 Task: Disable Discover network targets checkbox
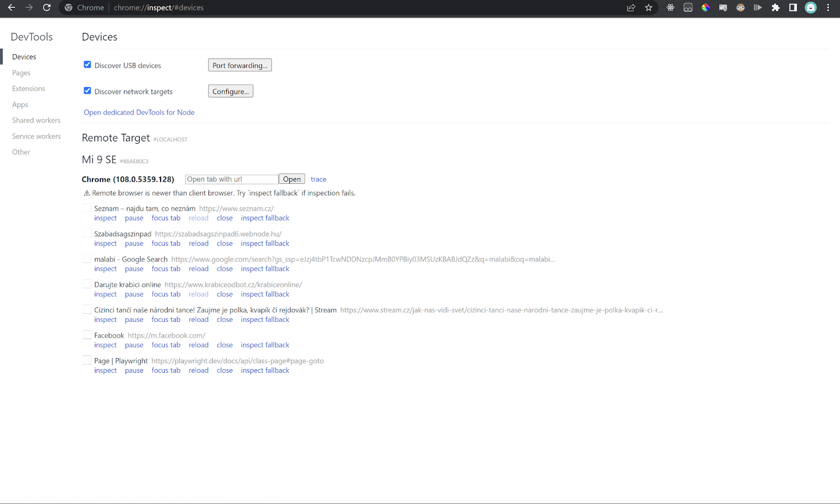88,91
